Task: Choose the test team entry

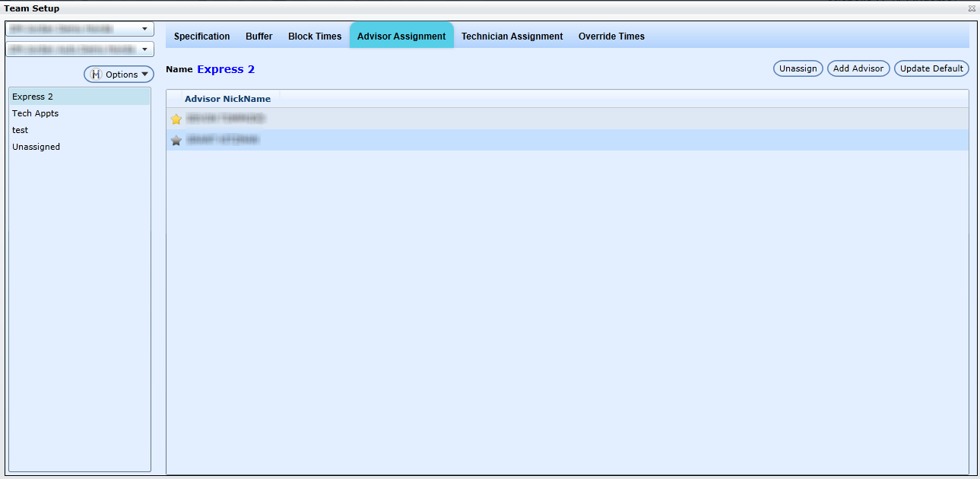Action: click(x=21, y=130)
